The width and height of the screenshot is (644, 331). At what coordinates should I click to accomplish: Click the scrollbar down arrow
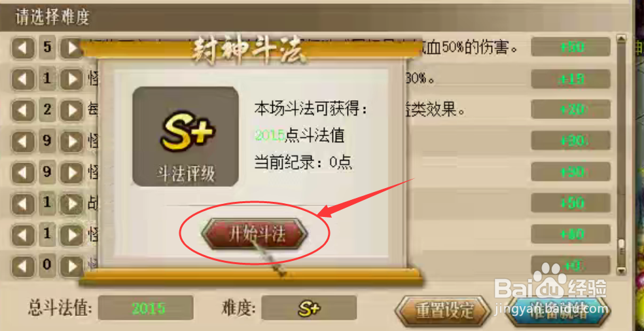point(621,270)
